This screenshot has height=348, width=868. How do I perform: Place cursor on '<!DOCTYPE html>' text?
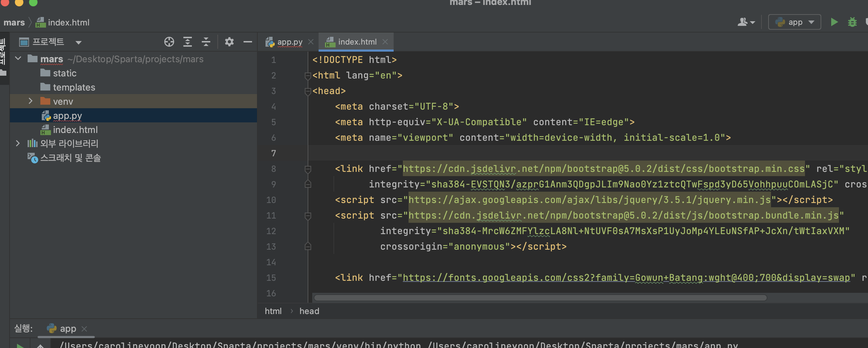[354, 60]
